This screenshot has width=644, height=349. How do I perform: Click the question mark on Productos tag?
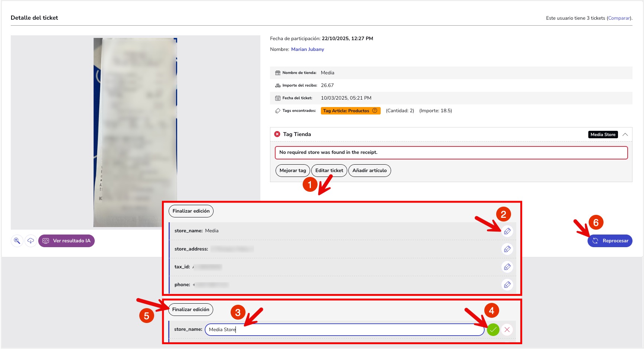(375, 111)
